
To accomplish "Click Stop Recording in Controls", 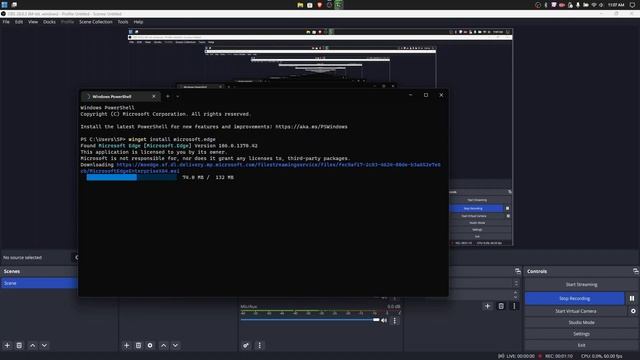I will [x=574, y=298].
